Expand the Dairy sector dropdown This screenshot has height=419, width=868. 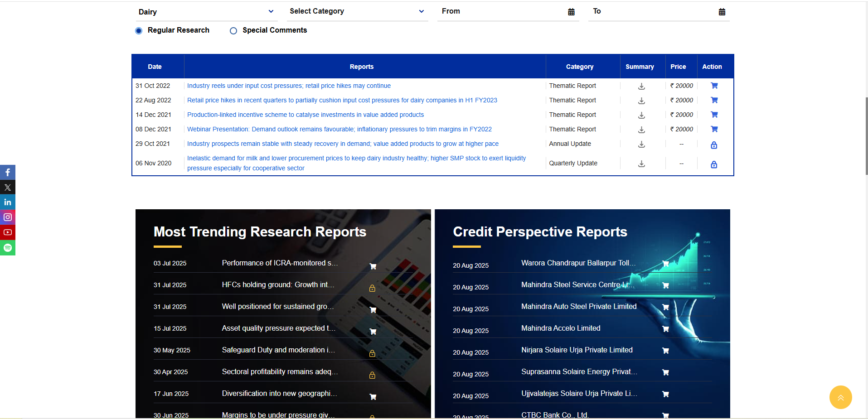pyautogui.click(x=206, y=12)
